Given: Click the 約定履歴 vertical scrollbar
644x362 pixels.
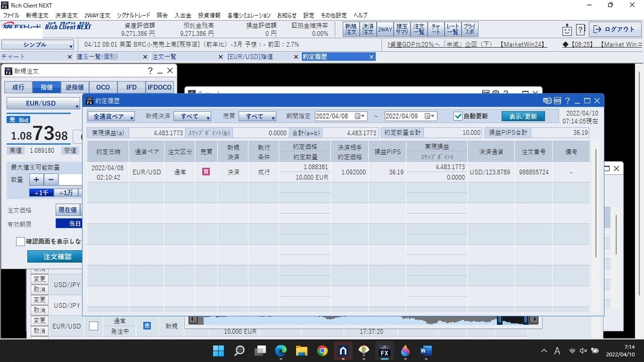Looking at the screenshot, I should click(596, 203).
